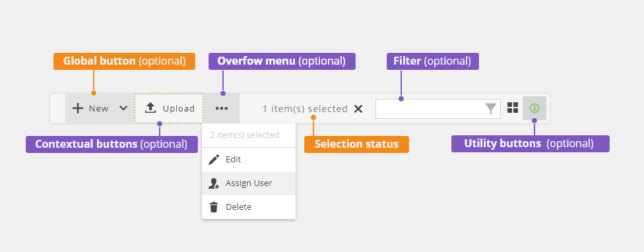This screenshot has width=644, height=252.
Task: Open the three-dot overflow menu
Action: click(x=222, y=108)
